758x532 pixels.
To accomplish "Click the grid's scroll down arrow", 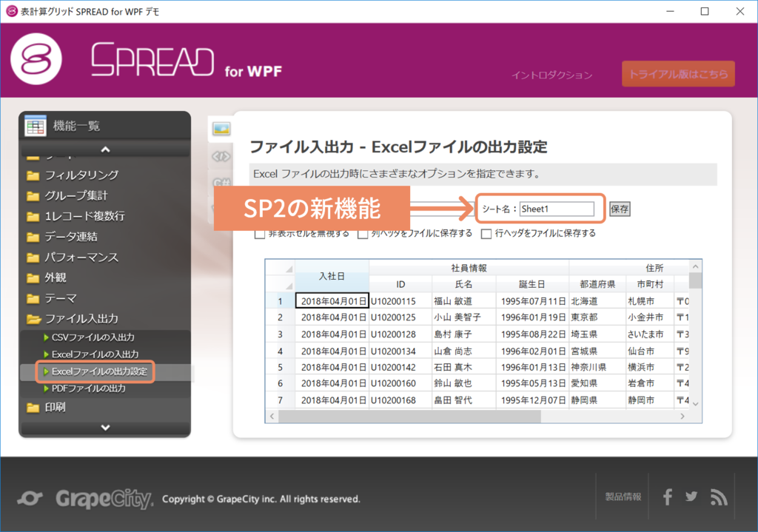I will [695, 403].
